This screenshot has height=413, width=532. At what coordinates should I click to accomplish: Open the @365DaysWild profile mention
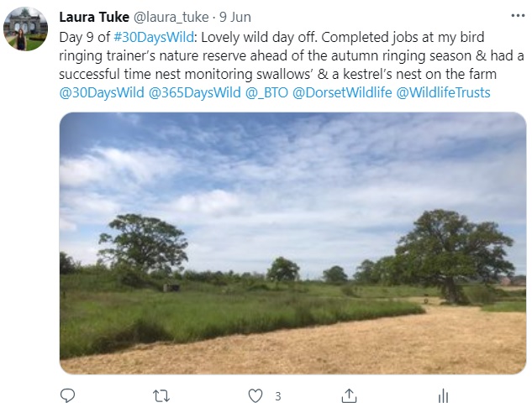coord(193,92)
